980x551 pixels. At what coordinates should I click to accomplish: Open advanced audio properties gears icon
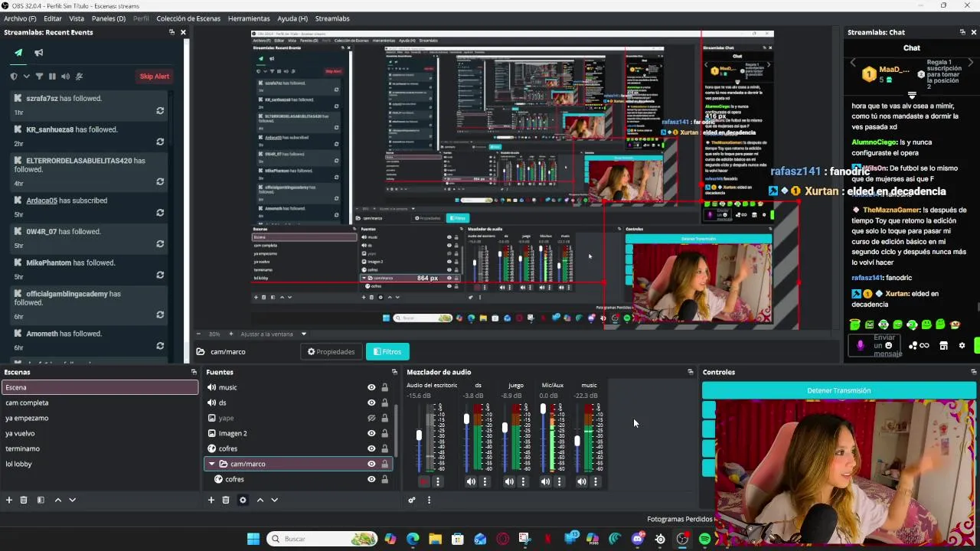pyautogui.click(x=412, y=500)
